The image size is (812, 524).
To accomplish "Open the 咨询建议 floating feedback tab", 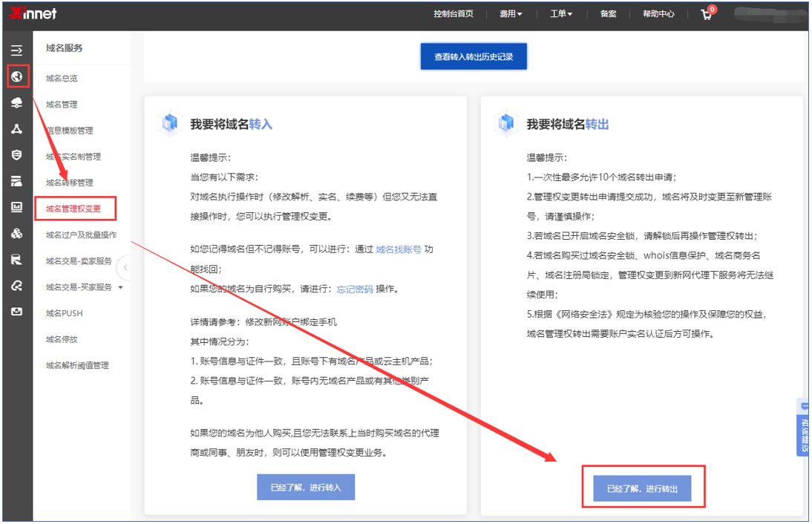I will (804, 427).
